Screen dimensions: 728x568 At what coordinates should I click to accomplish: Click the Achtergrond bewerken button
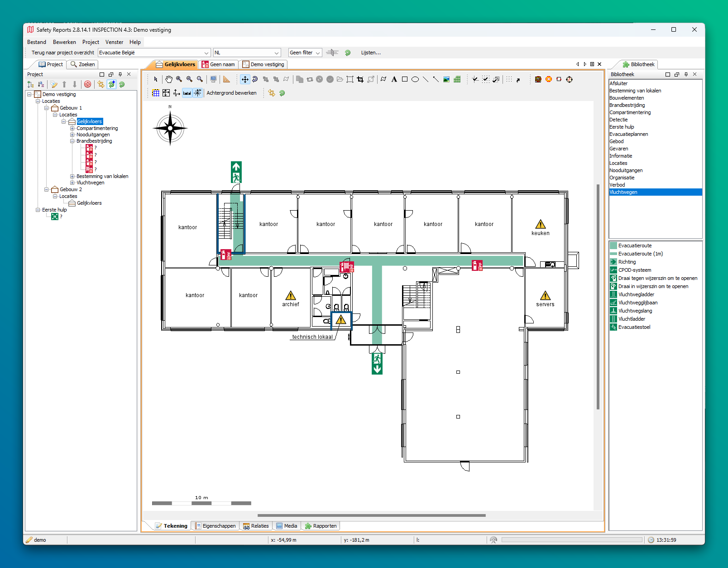pos(231,93)
